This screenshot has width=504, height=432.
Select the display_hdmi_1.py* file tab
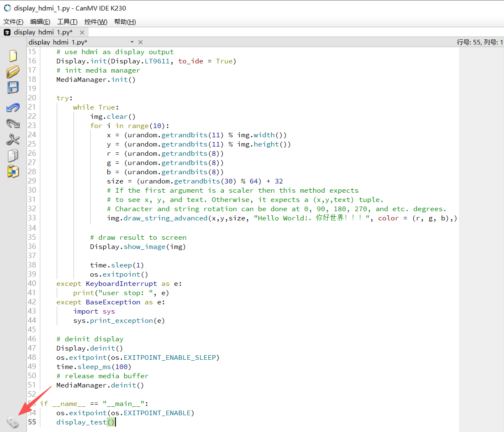[x=43, y=32]
